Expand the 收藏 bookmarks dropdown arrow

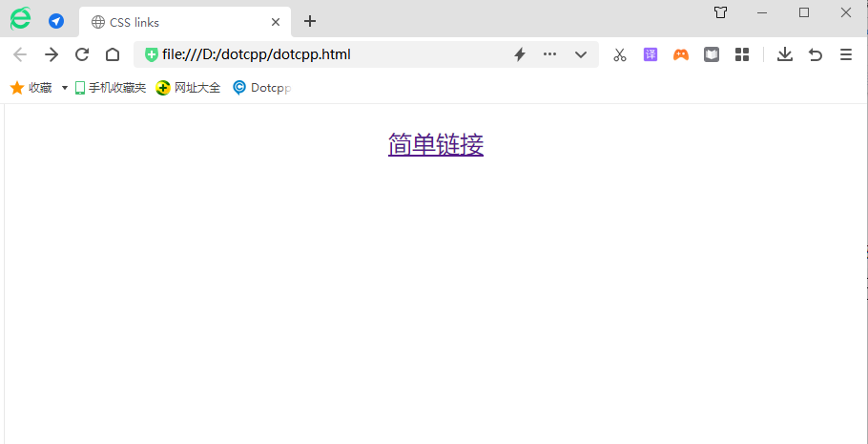click(x=65, y=88)
